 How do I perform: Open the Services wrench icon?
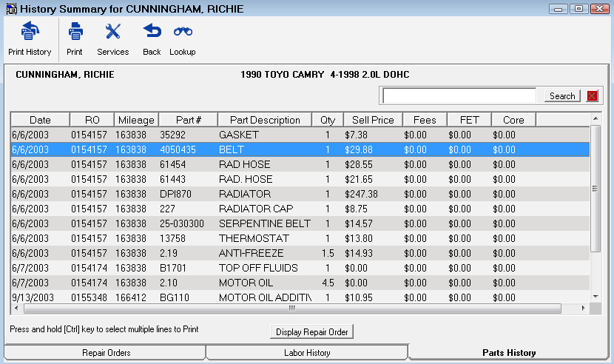point(112,31)
